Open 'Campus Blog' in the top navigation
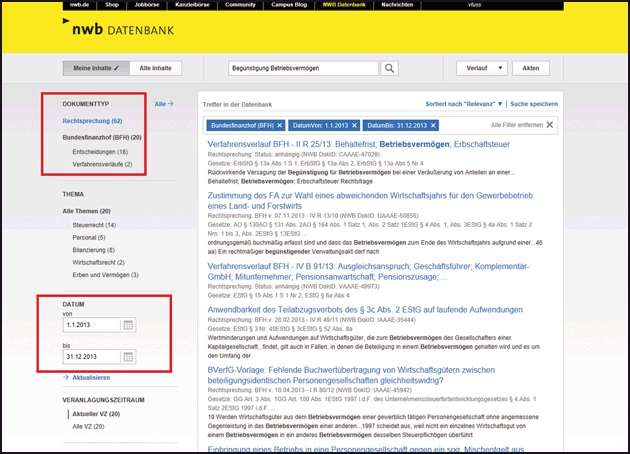Image resolution: width=630 pixels, height=454 pixels. tap(288, 5)
